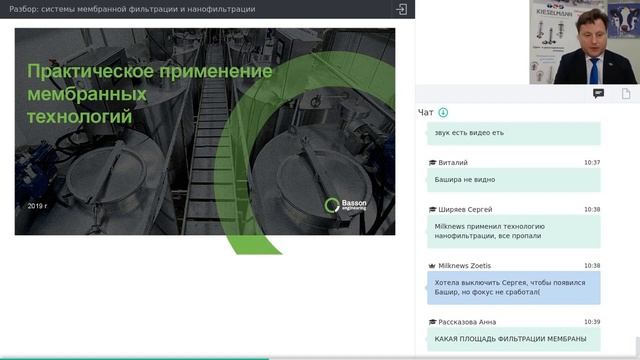The width and height of the screenshot is (640, 360).
Task: Click the crown icon beside Milknews Zoetis
Action: (x=432, y=266)
